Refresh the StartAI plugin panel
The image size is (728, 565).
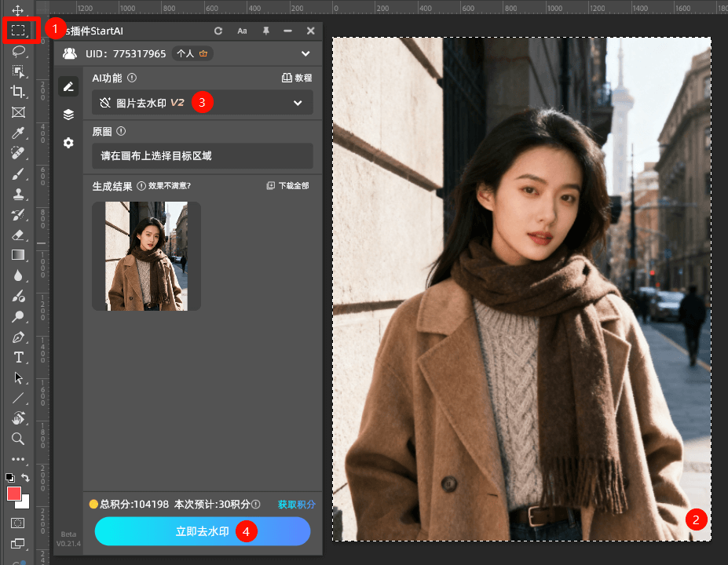(218, 31)
